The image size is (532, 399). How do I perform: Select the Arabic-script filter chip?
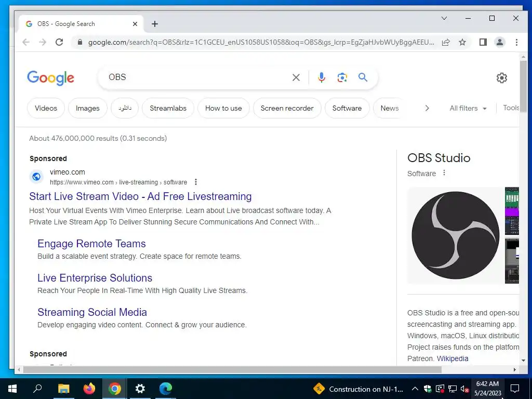pos(125,108)
